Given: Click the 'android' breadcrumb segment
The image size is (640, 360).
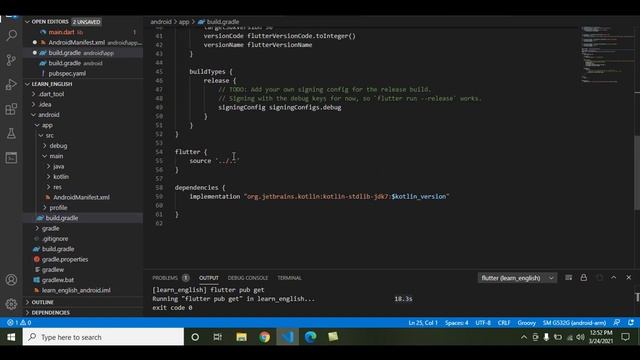Looking at the screenshot, I should (161, 22).
